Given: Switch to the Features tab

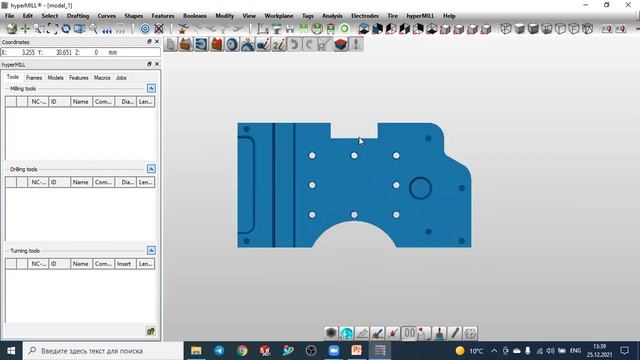Looking at the screenshot, I should [79, 78].
